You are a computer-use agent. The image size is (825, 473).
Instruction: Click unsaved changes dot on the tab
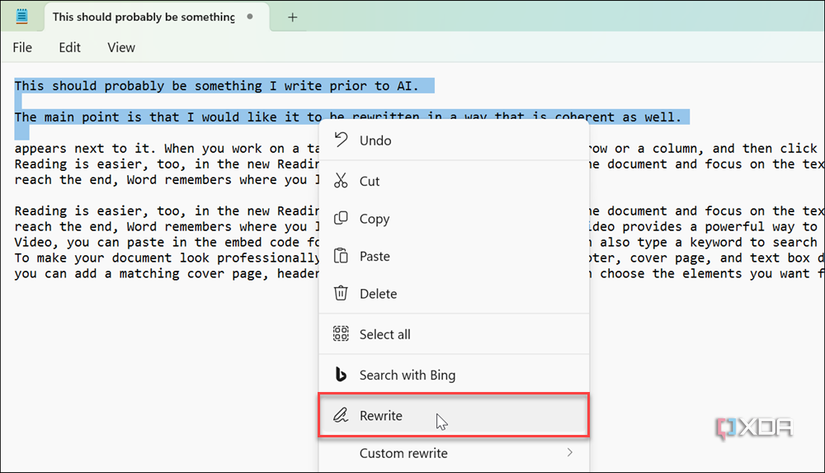(250, 17)
